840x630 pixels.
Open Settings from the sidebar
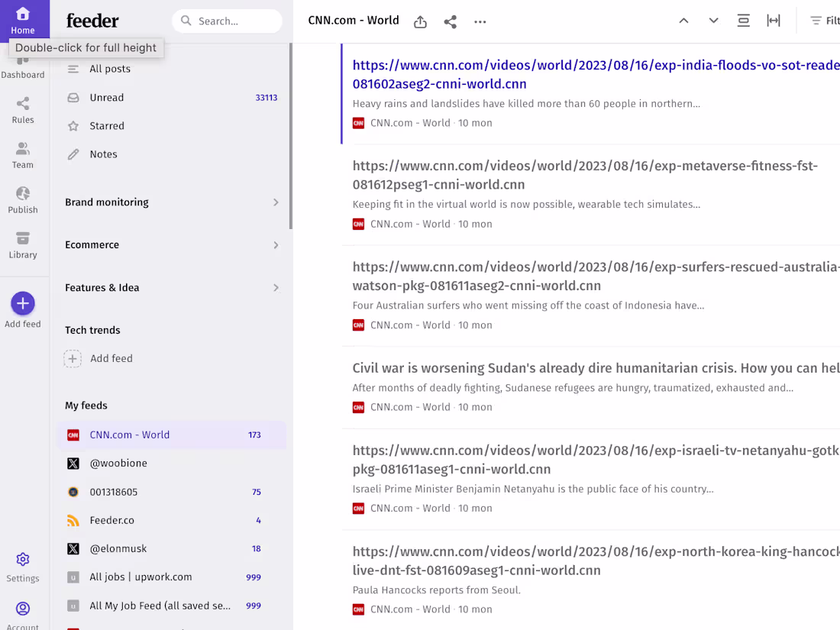[x=23, y=565]
